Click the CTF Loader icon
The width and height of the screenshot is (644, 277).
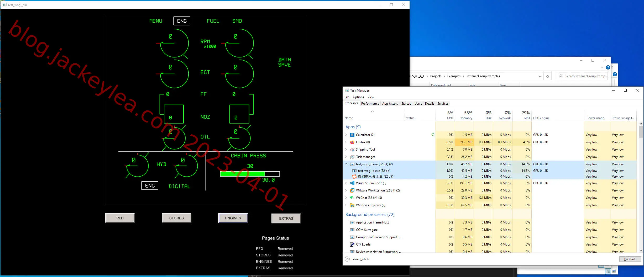pos(352,244)
